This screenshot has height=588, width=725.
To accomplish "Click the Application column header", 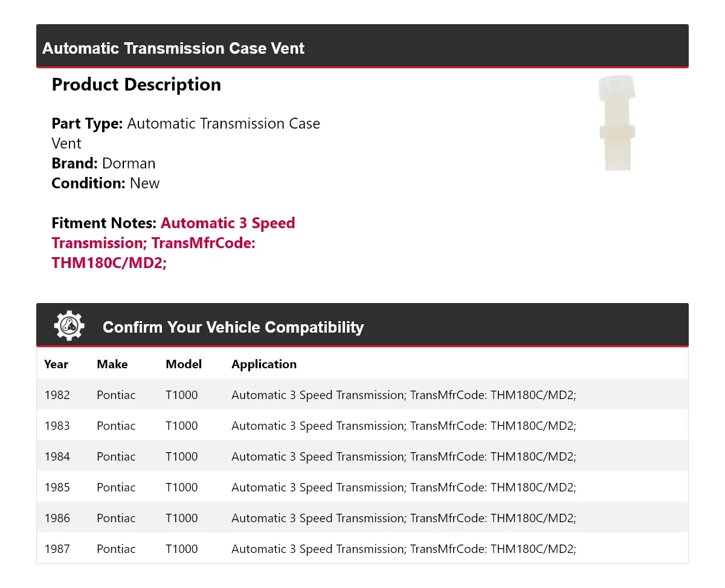I will pyautogui.click(x=264, y=364).
